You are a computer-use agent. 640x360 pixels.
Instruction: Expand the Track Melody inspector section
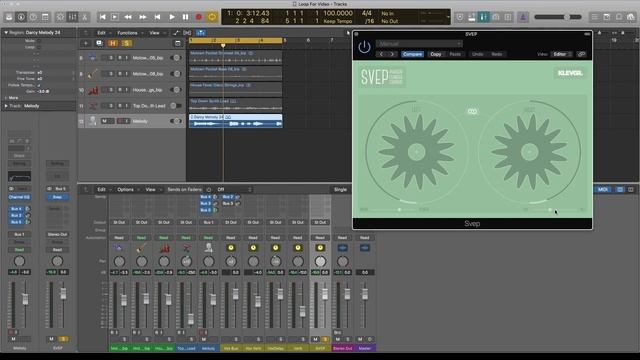point(6,106)
